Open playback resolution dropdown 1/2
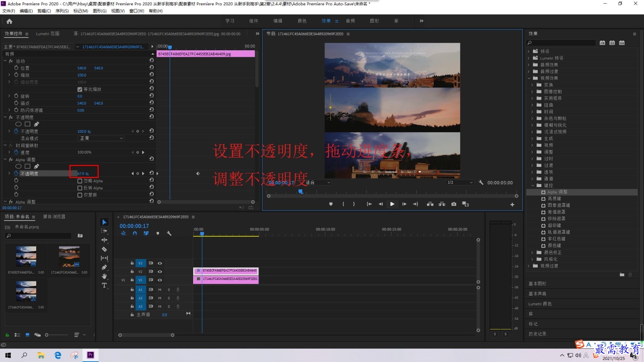Image resolution: width=644 pixels, height=362 pixels. tap(460, 182)
